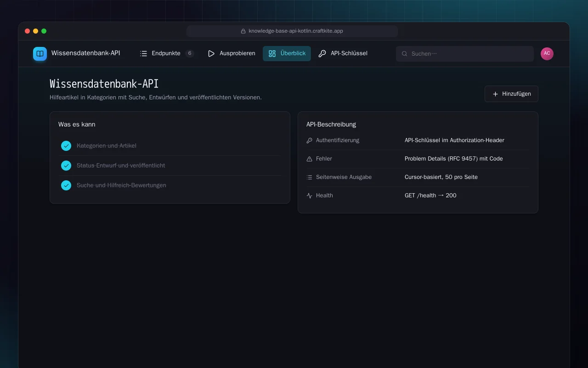Viewport: 588px width, 368px height.
Task: Click the list icon beside Seitenweise Ausgabe
Action: (x=309, y=177)
